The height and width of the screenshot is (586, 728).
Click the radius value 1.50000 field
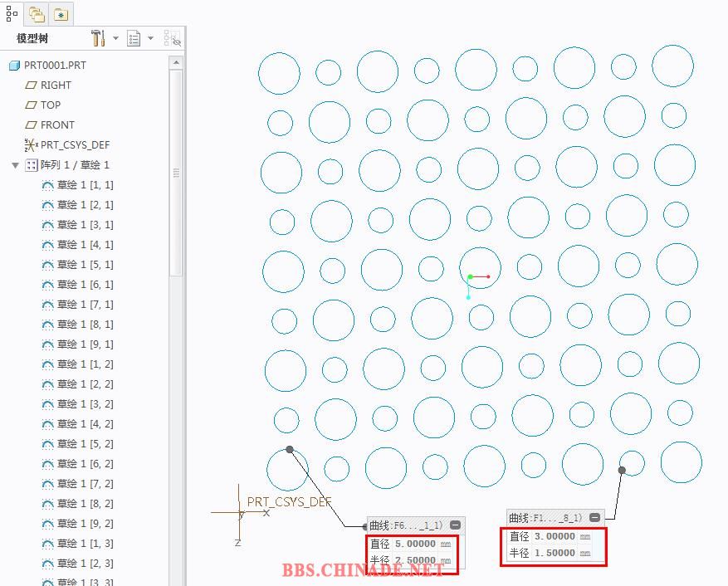[554, 553]
